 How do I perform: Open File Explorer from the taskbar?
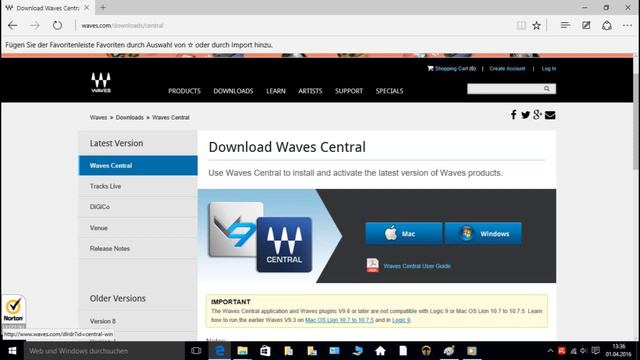pos(242,351)
